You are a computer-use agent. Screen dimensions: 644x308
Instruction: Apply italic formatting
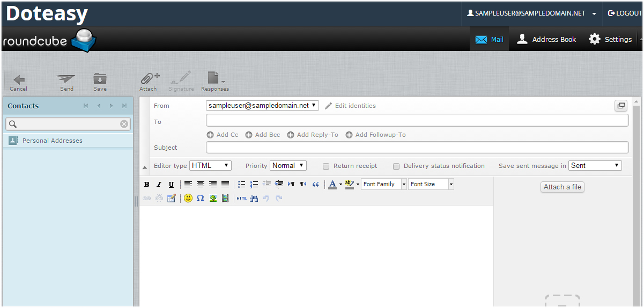click(159, 184)
